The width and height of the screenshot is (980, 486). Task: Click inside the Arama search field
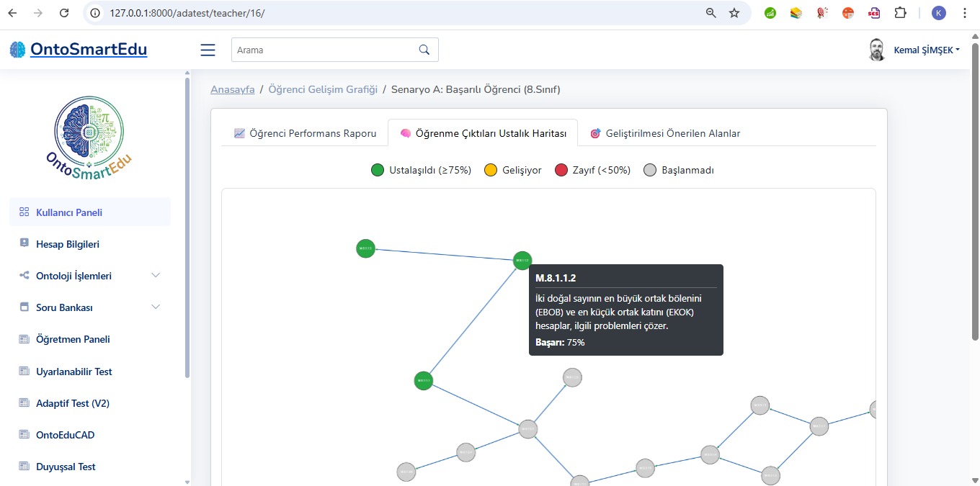(324, 50)
